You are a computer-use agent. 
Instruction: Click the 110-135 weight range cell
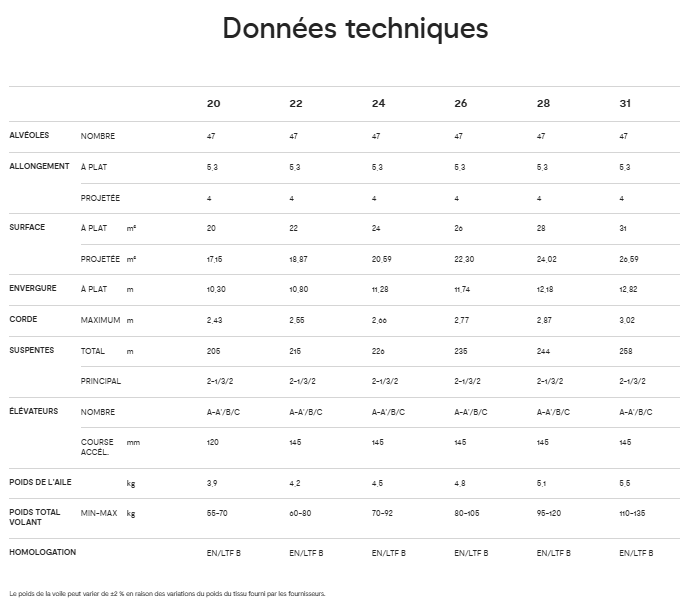click(632, 513)
